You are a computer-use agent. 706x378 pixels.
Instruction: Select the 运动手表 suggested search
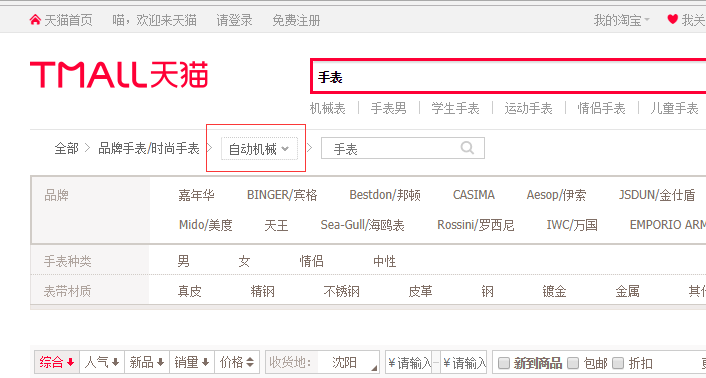coord(528,108)
